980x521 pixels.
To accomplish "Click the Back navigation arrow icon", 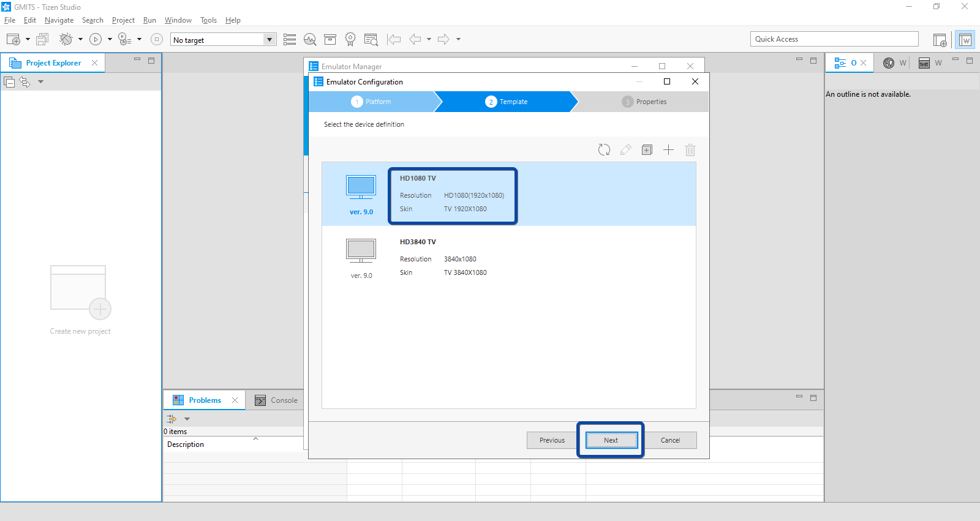I will pyautogui.click(x=415, y=39).
